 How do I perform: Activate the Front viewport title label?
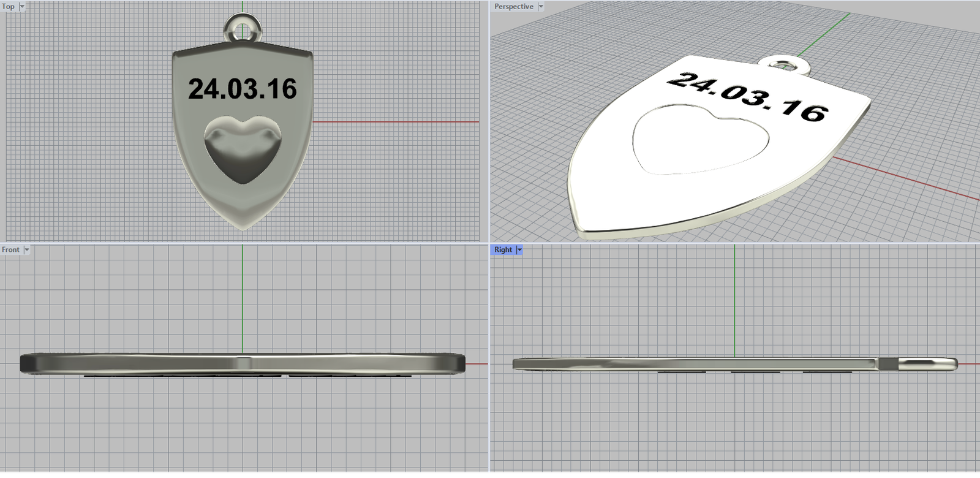point(10,249)
